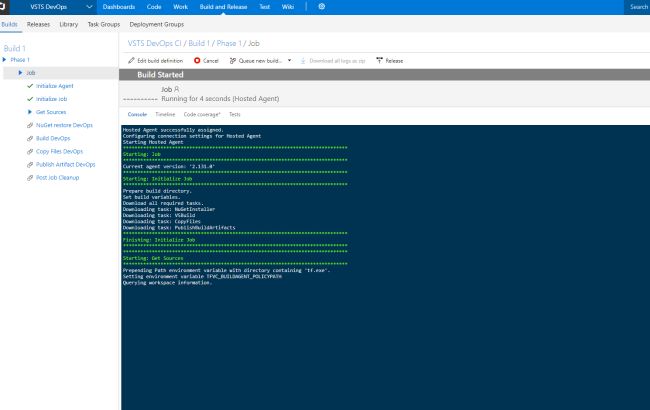Click the Build Started status banner
Viewport: 650px width, 410px height.
pyautogui.click(x=384, y=75)
